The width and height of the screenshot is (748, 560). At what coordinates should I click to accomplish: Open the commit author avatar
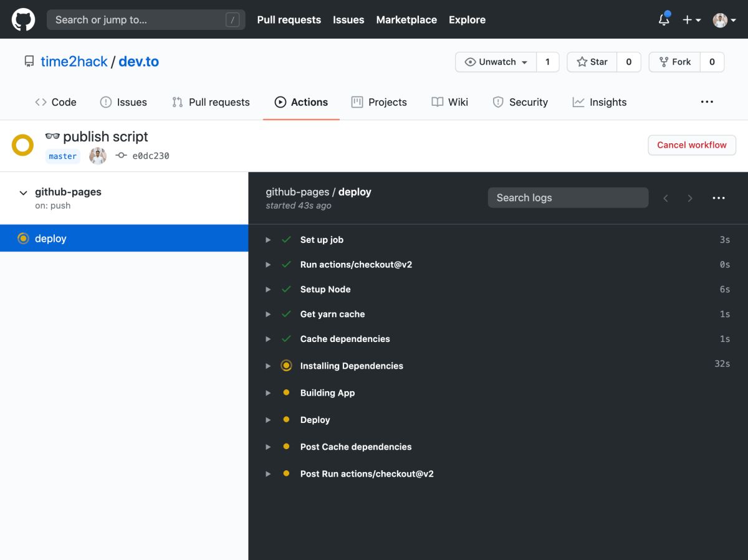[98, 156]
